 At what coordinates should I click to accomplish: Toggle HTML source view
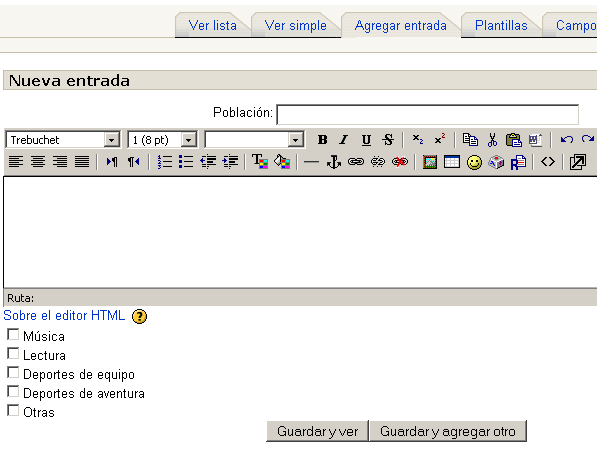(547, 162)
